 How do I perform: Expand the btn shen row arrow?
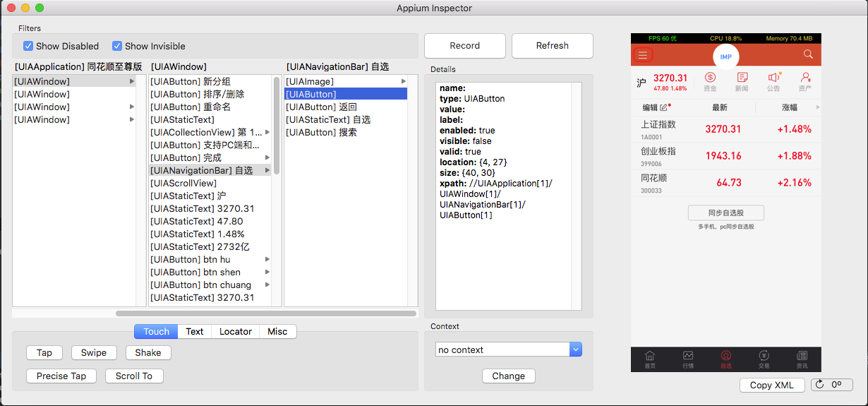tap(267, 272)
